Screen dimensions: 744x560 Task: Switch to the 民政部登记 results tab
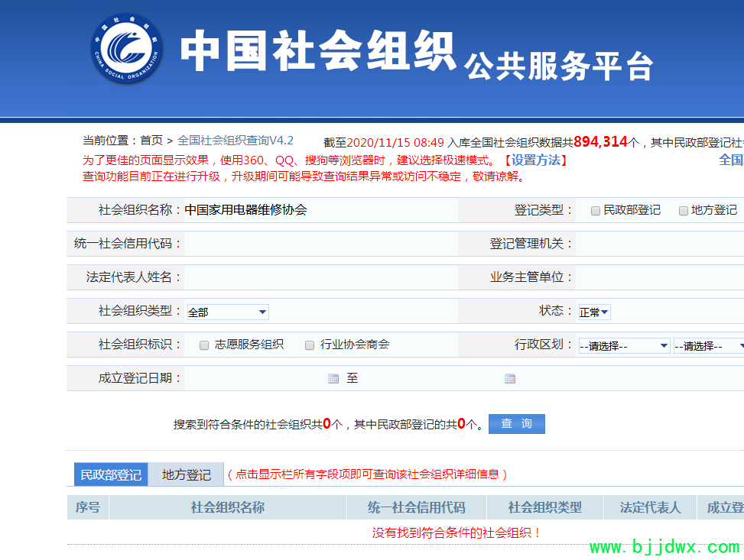click(111, 474)
